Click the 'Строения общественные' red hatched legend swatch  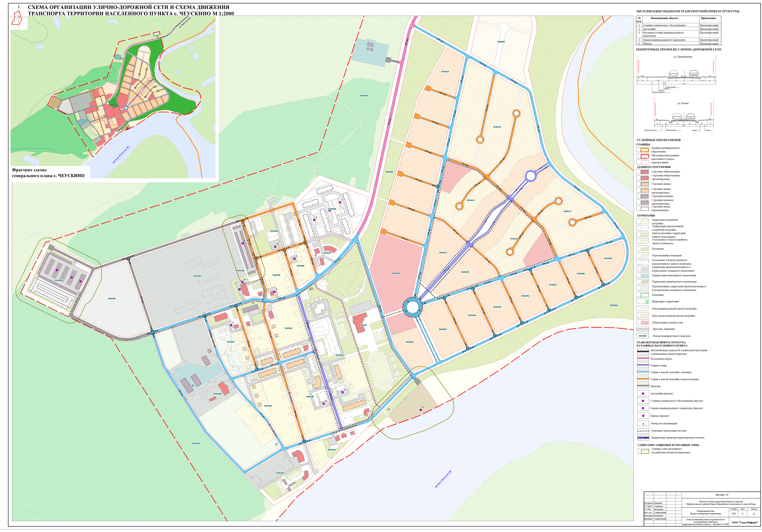click(x=642, y=172)
